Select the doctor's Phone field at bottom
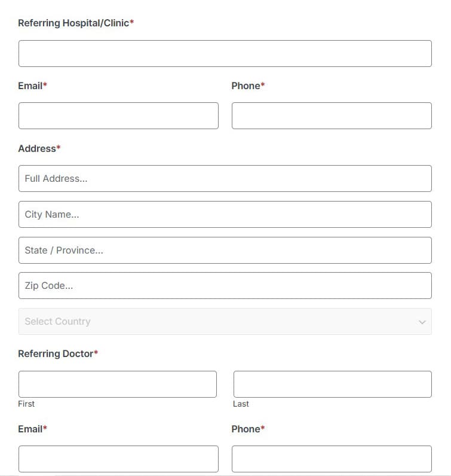Image resolution: width=451 pixels, height=476 pixels. pyautogui.click(x=332, y=459)
